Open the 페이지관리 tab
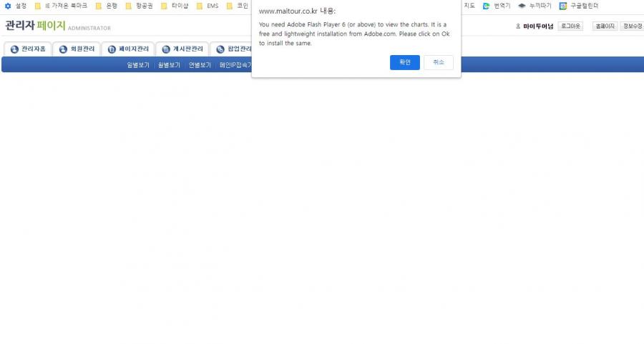The height and width of the screenshot is (344, 644). pos(127,49)
